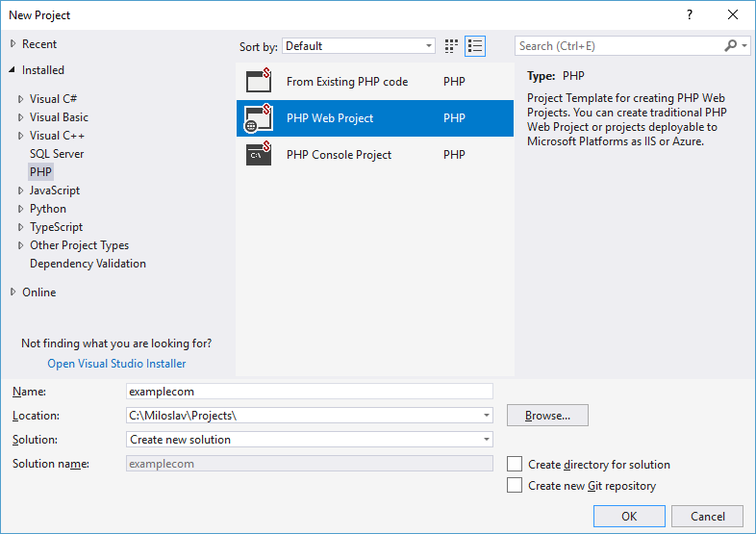Select the TypeScript tree label
The width and height of the screenshot is (756, 534).
tap(56, 227)
